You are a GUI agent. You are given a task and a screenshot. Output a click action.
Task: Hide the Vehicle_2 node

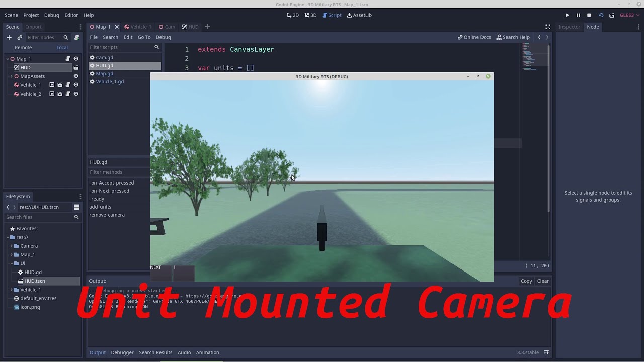[x=76, y=94]
